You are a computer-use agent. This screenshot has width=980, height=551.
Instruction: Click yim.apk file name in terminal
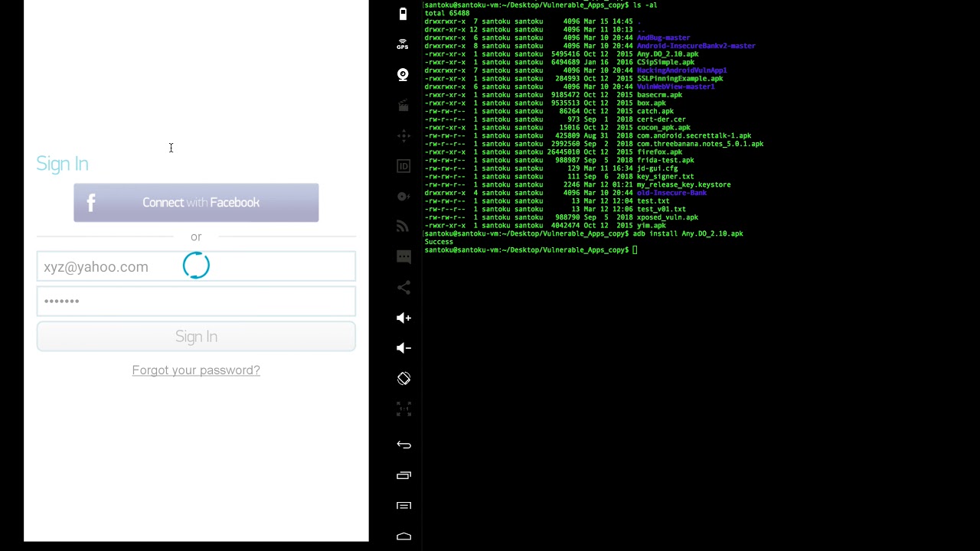pyautogui.click(x=652, y=226)
